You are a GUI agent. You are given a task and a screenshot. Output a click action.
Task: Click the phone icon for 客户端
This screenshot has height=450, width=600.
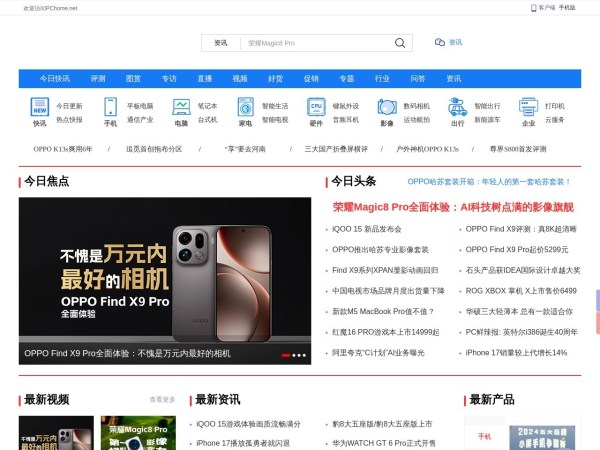click(533, 8)
